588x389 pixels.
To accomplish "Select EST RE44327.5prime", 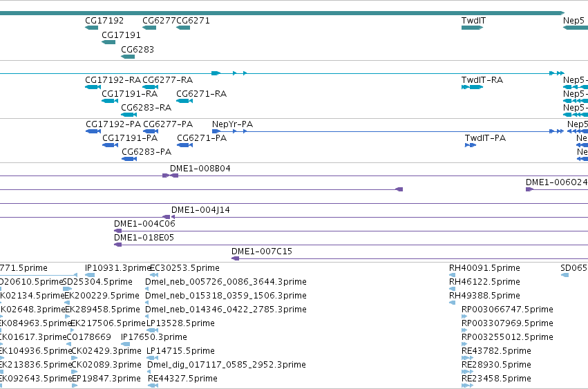I will [182, 379].
